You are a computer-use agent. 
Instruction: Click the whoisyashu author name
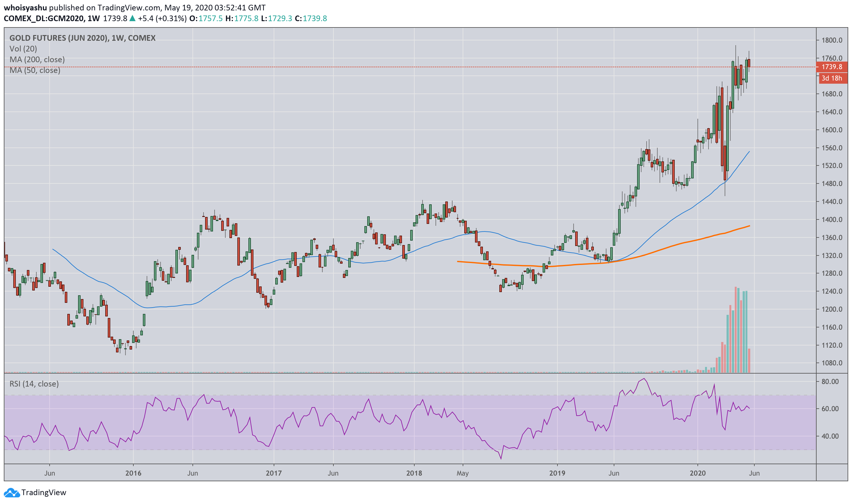click(25, 8)
